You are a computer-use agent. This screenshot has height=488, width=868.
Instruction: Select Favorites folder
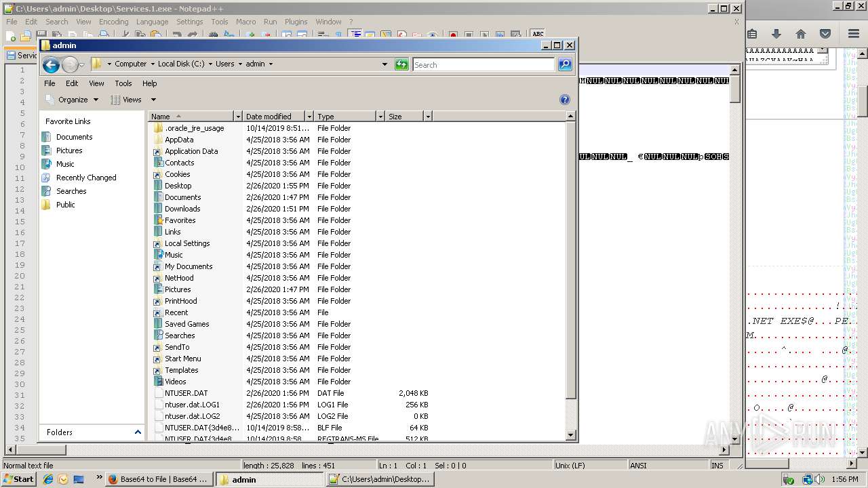pos(180,220)
